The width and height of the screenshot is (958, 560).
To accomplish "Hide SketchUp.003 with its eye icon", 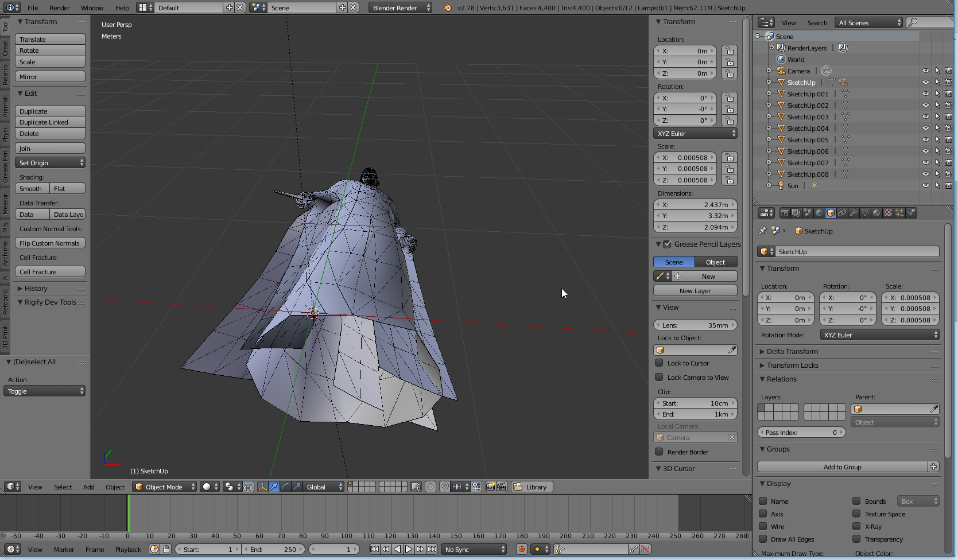I will (x=925, y=117).
